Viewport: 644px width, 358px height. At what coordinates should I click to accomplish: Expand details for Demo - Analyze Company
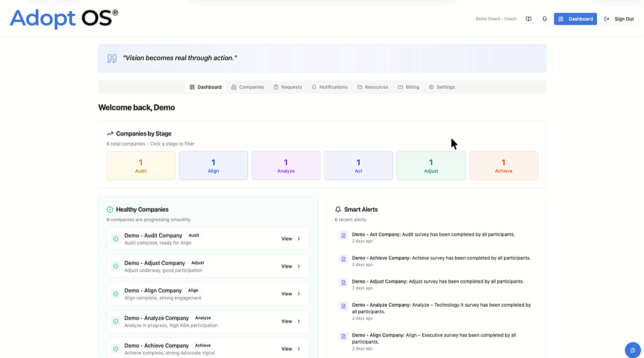289,321
